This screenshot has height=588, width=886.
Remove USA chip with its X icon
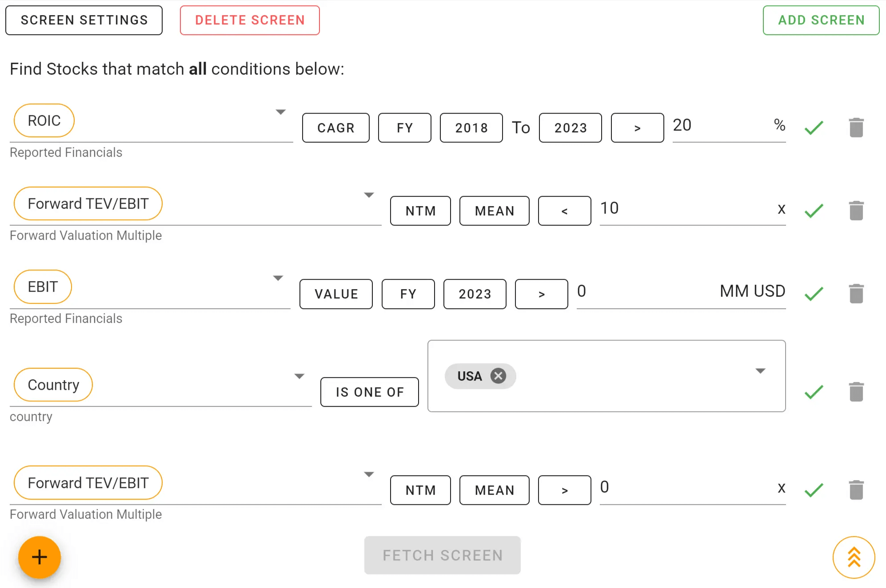pos(498,376)
